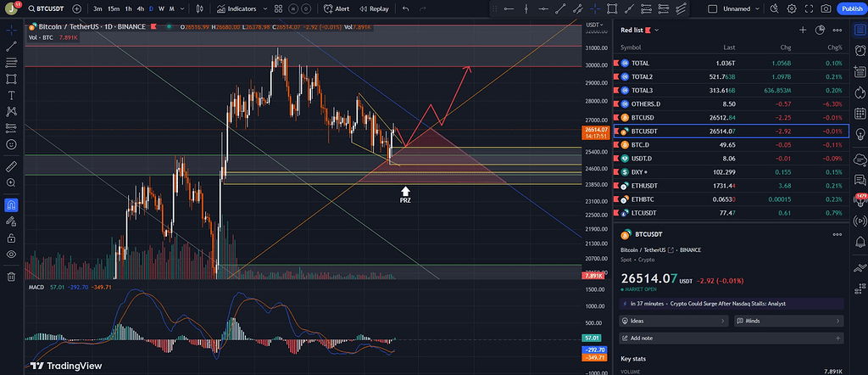Hide all drawings with eye icon

[11, 254]
